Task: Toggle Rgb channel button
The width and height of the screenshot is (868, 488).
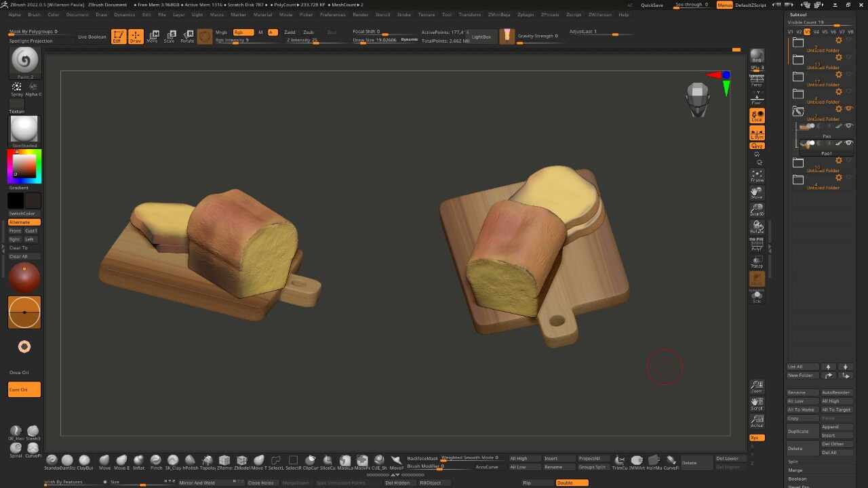Action: coord(243,33)
